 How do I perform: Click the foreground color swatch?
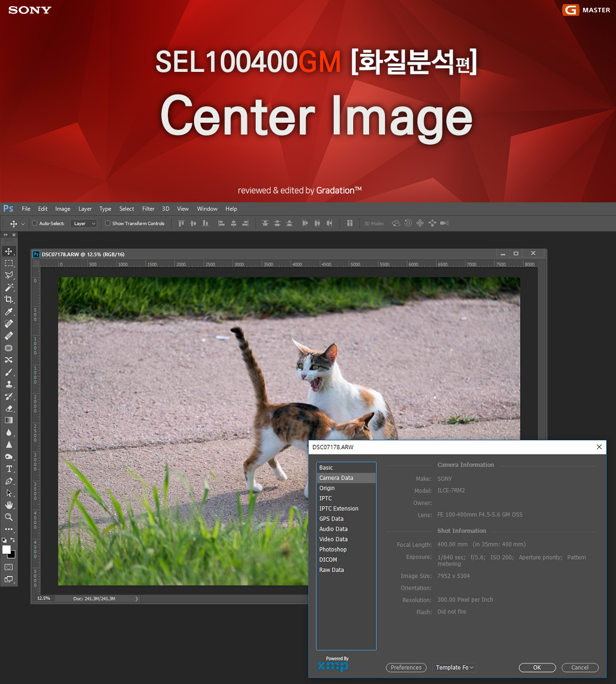tap(6, 549)
